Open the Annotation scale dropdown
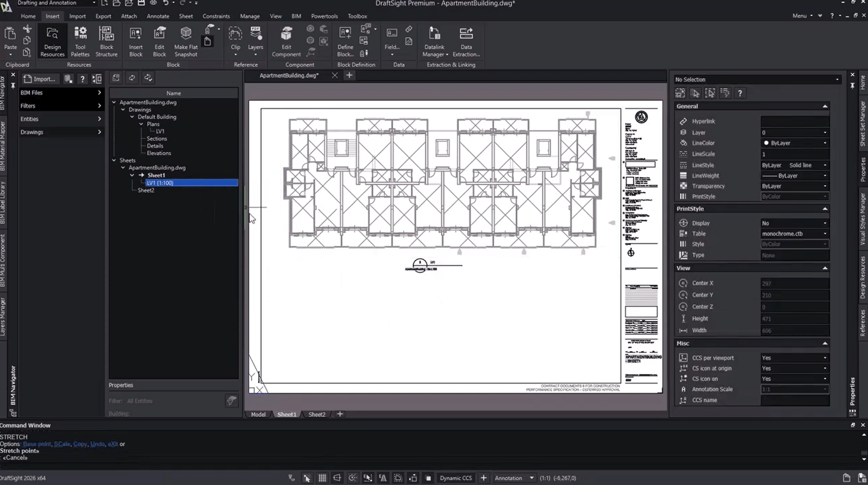 coord(514,478)
